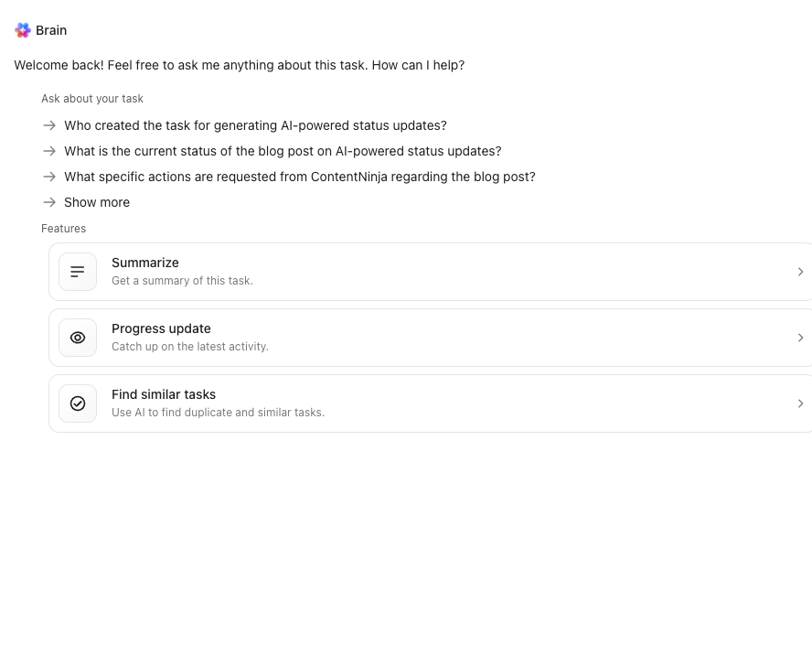Click the Brain title text
Image resolution: width=812 pixels, height=656 pixels.
51,30
